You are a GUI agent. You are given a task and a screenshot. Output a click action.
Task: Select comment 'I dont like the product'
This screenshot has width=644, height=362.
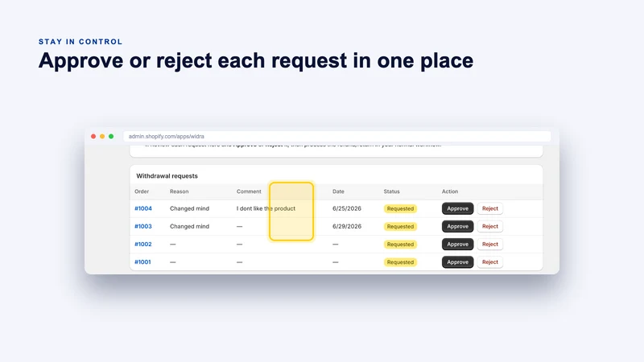[x=266, y=208]
